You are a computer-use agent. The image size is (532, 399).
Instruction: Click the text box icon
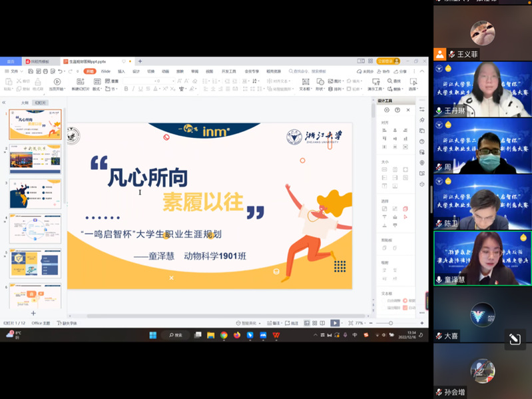pos(306,81)
